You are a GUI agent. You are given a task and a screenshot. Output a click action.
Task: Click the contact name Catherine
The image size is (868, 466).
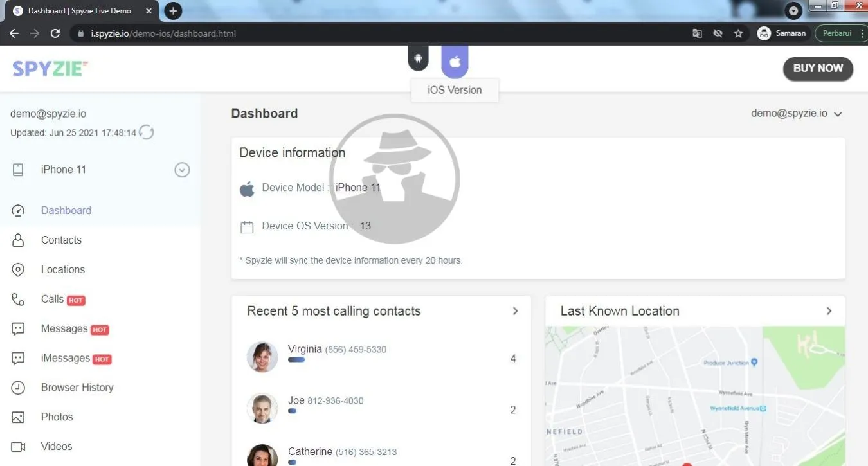311,451
